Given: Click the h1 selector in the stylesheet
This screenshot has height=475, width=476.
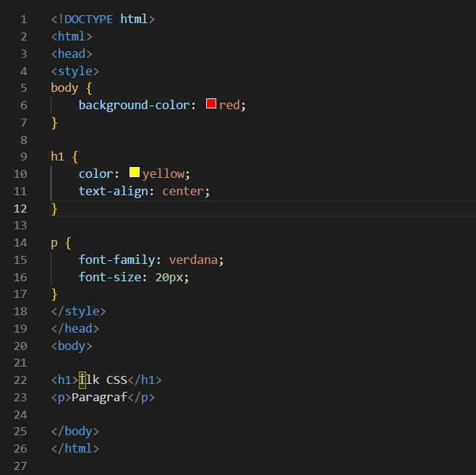Looking at the screenshot, I should pos(57,156).
